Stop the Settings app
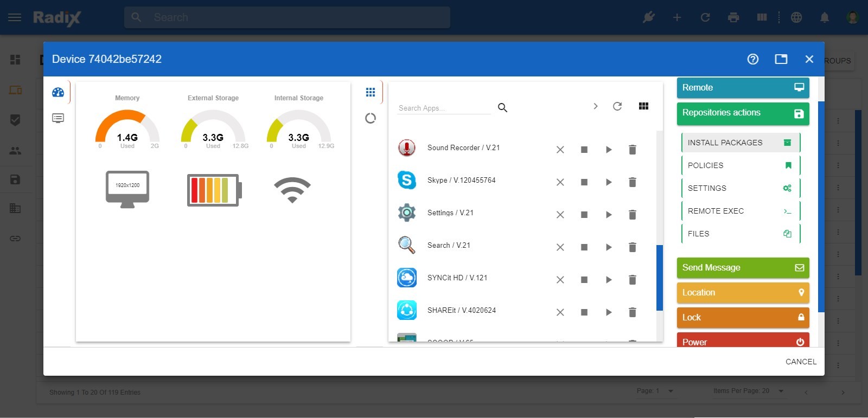This screenshot has width=868, height=418. 584,215
